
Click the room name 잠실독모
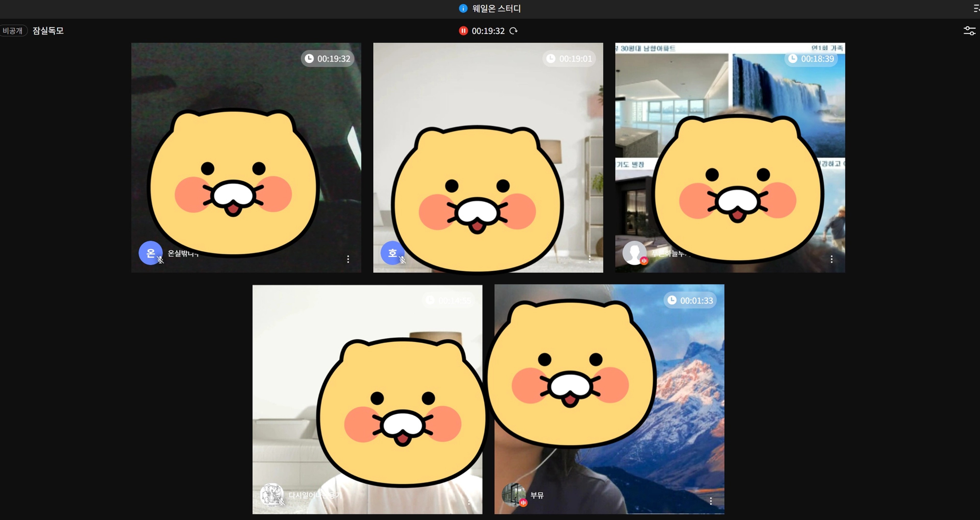coord(48,31)
